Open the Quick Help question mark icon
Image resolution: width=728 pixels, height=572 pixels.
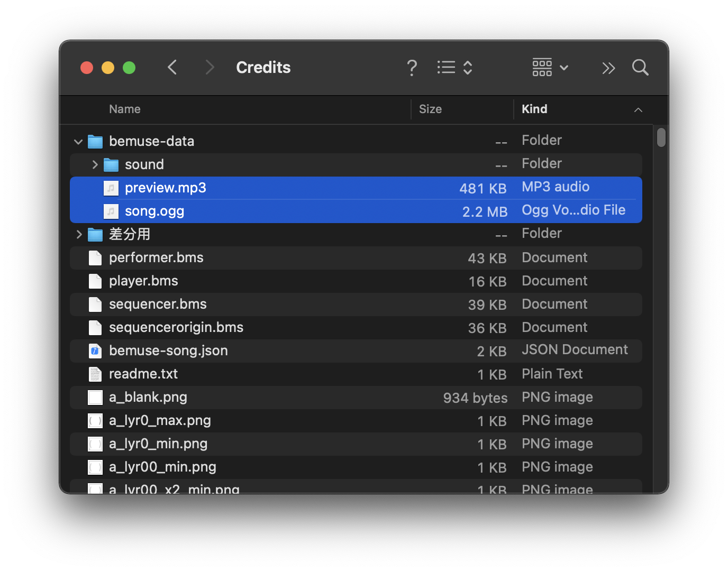tap(412, 67)
